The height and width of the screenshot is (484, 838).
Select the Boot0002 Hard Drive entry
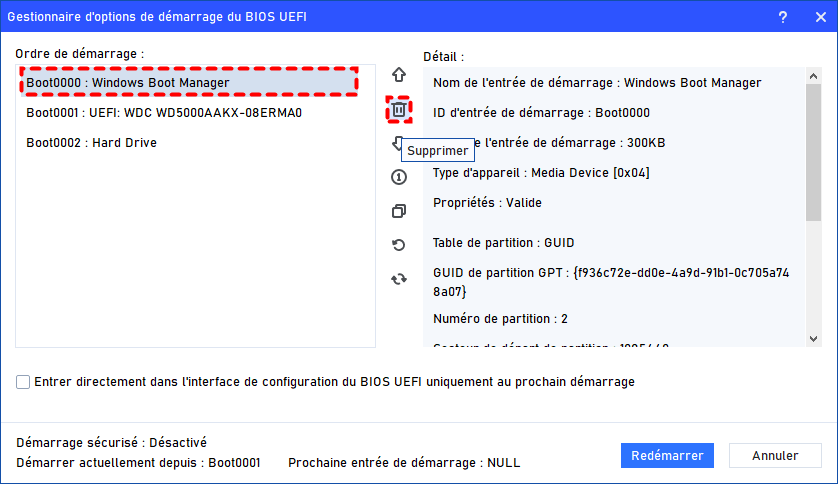92,143
